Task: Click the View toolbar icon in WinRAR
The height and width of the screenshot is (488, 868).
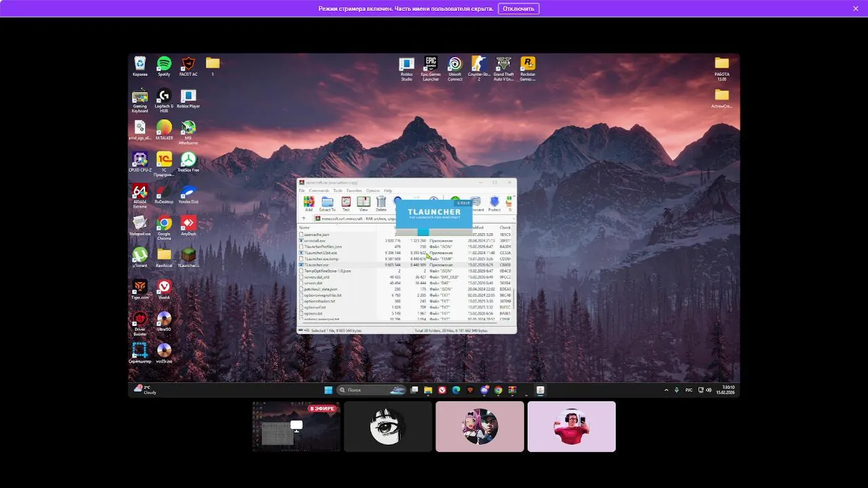Action: point(363,203)
